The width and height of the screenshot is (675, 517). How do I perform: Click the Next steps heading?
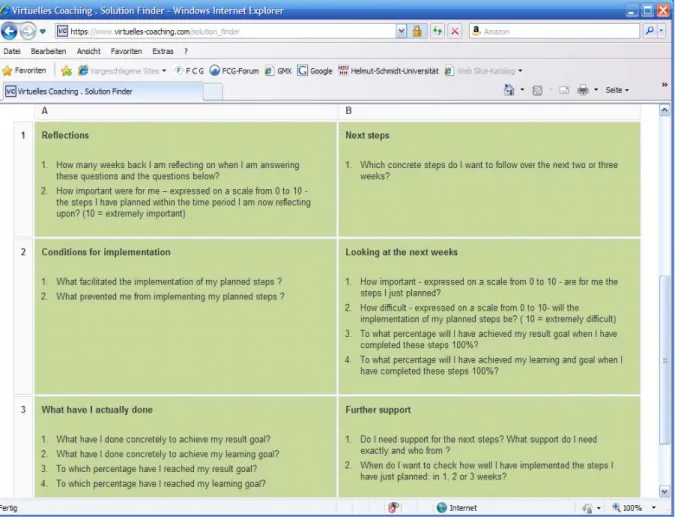coord(367,135)
